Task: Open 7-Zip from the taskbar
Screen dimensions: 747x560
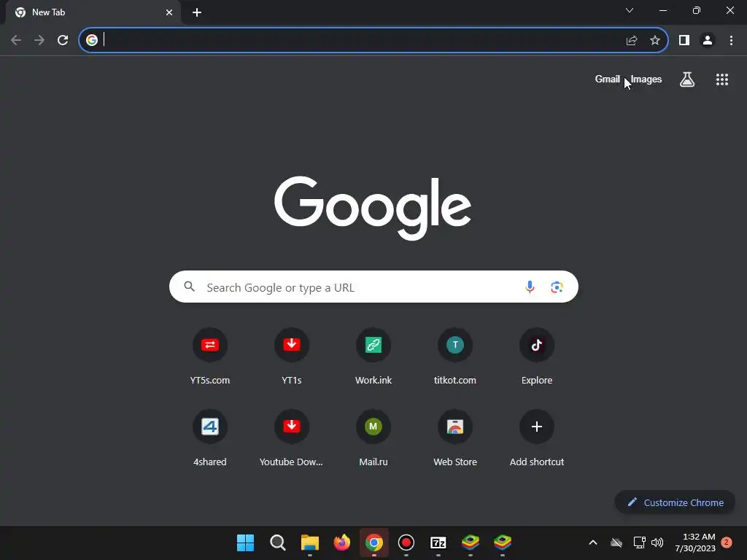Action: point(438,542)
